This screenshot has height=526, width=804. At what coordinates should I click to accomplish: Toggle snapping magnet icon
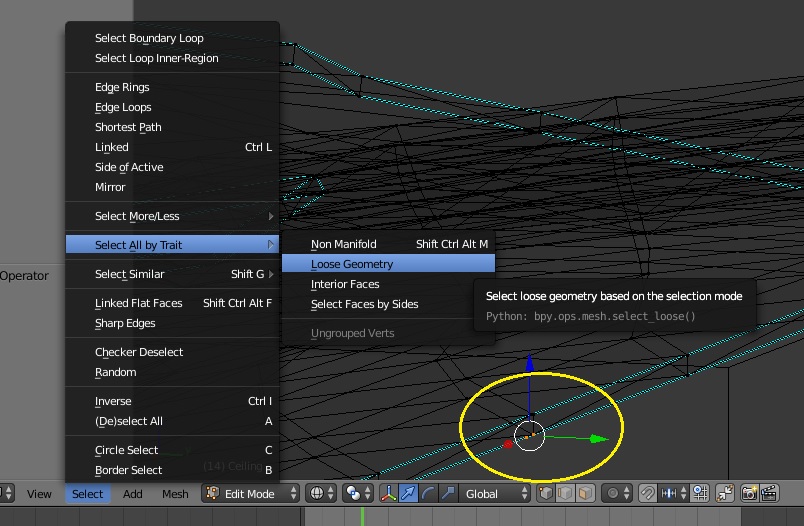coord(648,493)
